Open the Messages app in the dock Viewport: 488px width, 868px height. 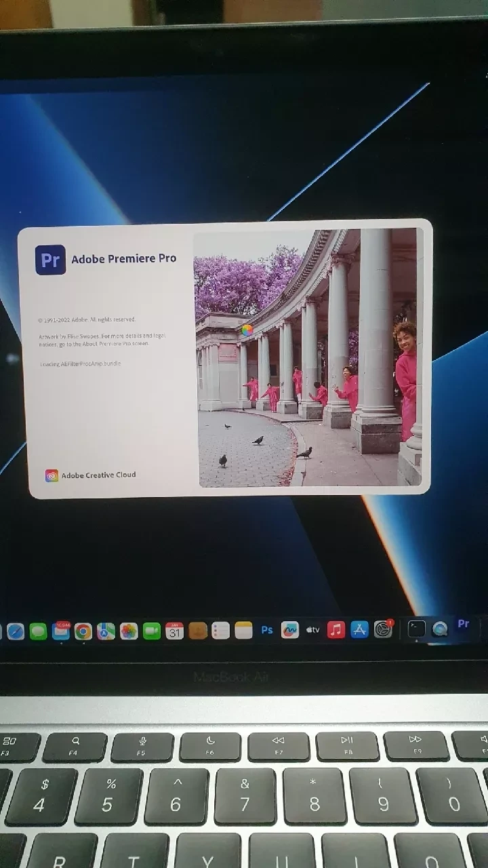coord(38,632)
